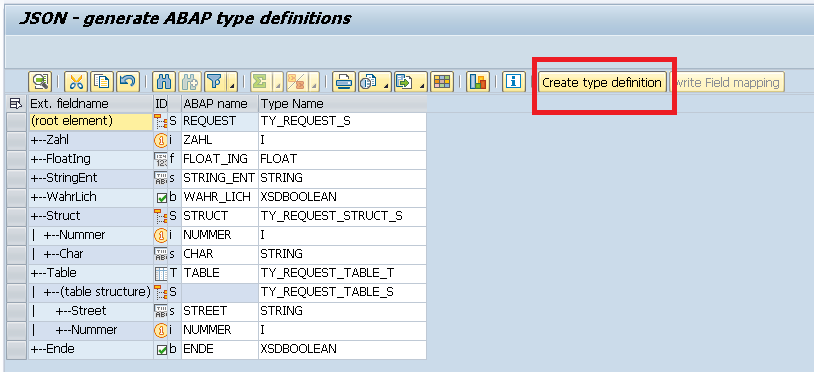The image size is (814, 372).
Task: Open Find with the binoculars icon
Action: point(165,82)
